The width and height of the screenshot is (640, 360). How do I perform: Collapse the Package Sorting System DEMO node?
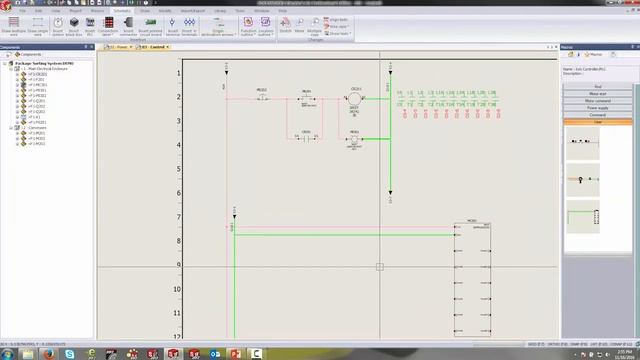(x=5, y=64)
